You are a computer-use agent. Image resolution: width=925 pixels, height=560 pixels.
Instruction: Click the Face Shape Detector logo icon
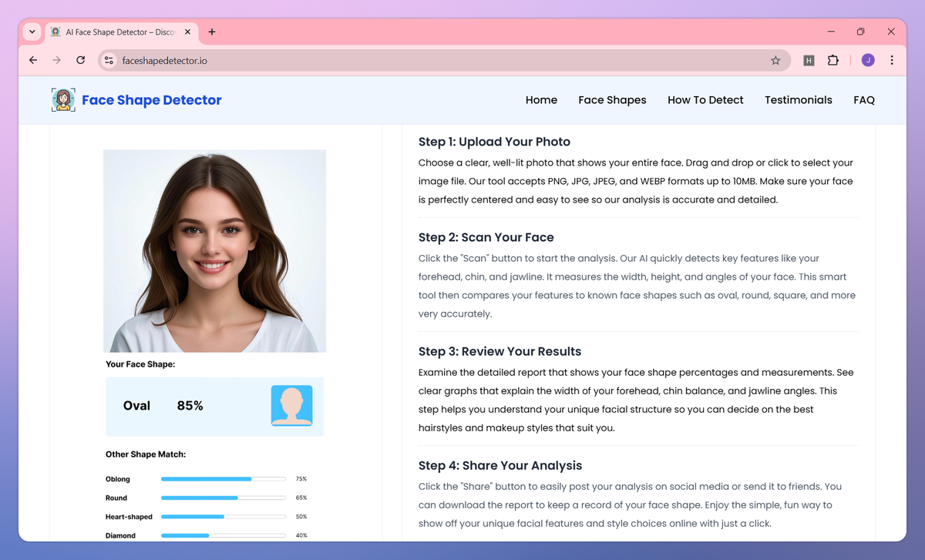(x=63, y=99)
